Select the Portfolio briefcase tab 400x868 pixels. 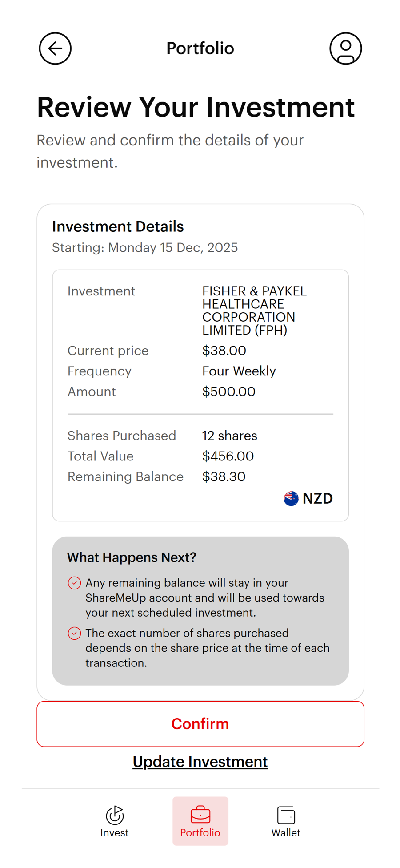click(x=200, y=821)
